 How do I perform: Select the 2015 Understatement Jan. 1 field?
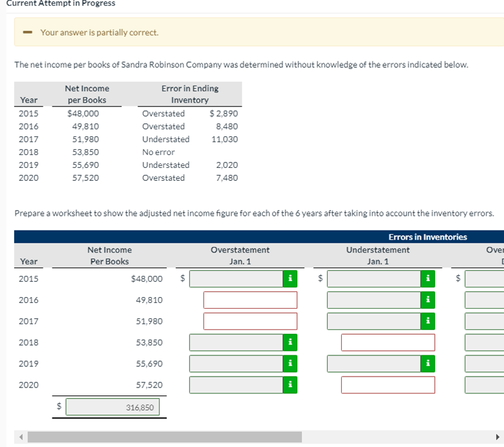coord(374,278)
